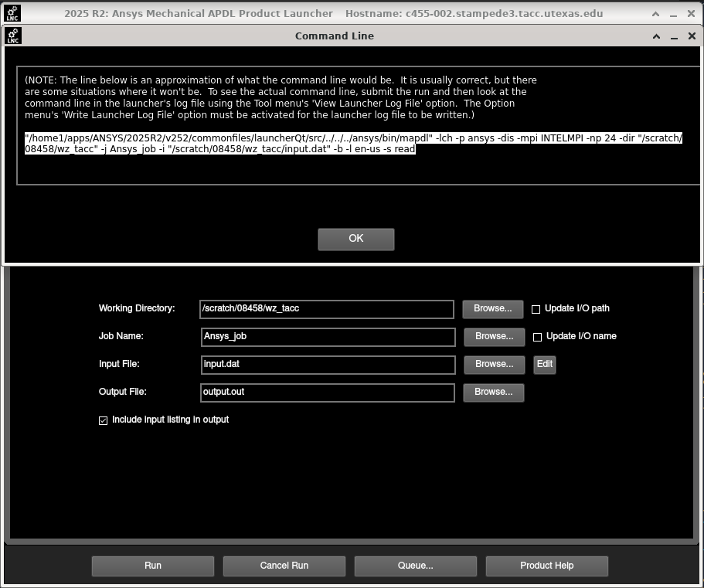This screenshot has height=588, width=704.
Task: Close the Product Launcher main window
Action: 692,14
